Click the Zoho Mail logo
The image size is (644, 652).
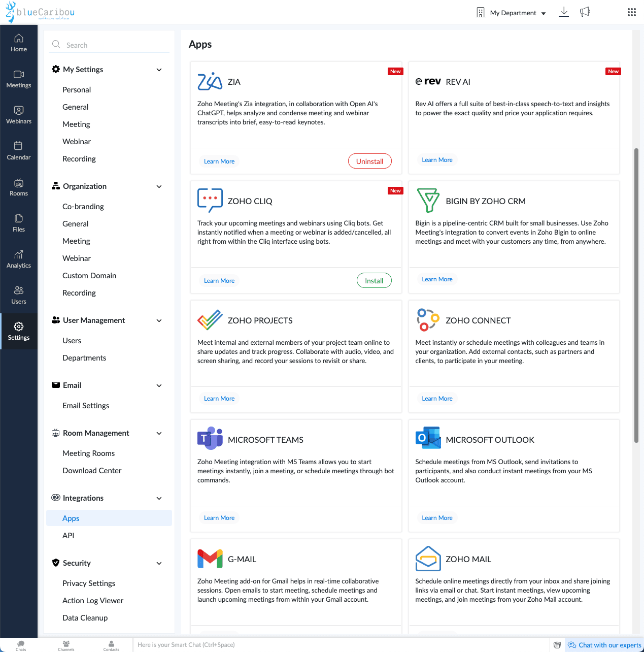click(x=428, y=559)
